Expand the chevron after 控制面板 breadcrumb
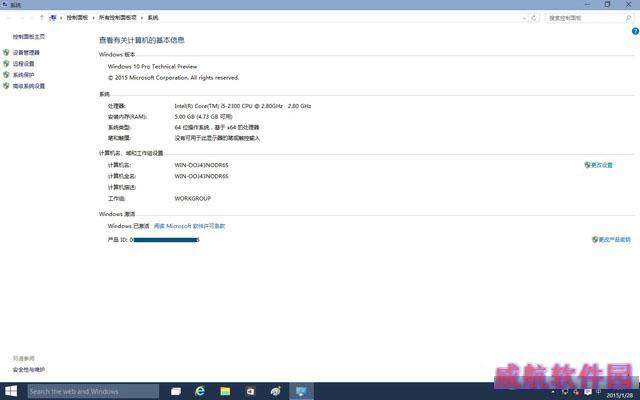Viewport: 640px width, 400px height. coord(93,18)
